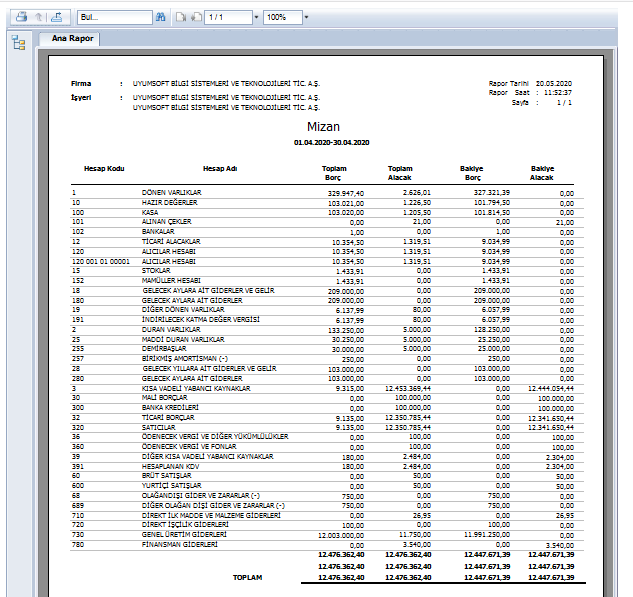Go to previous page icon
The height and width of the screenshot is (597, 633).
pyautogui.click(x=179, y=18)
